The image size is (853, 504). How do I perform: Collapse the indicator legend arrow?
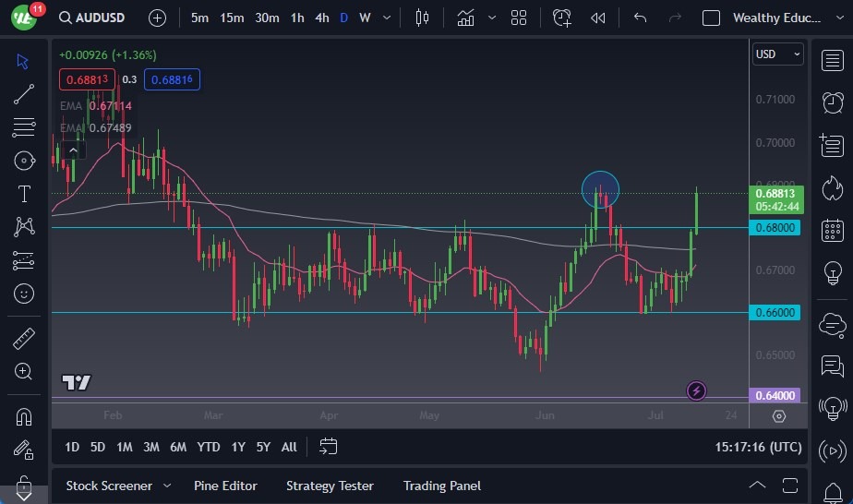pos(72,150)
